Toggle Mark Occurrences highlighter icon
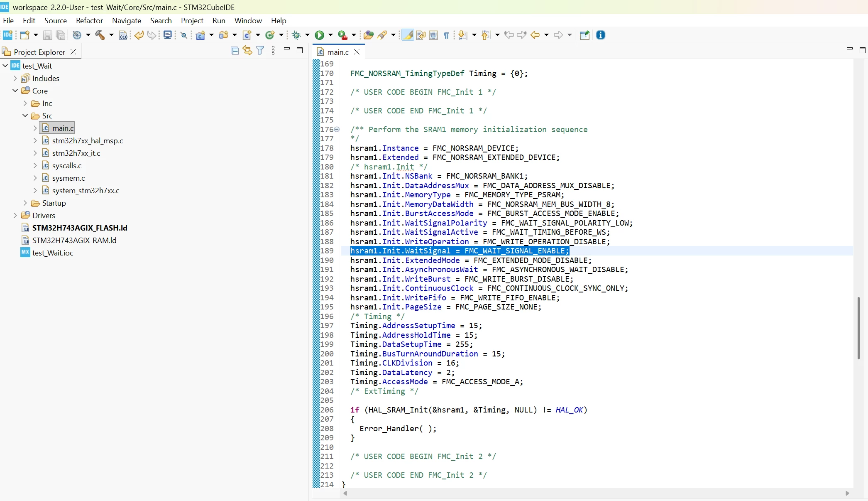 [408, 35]
